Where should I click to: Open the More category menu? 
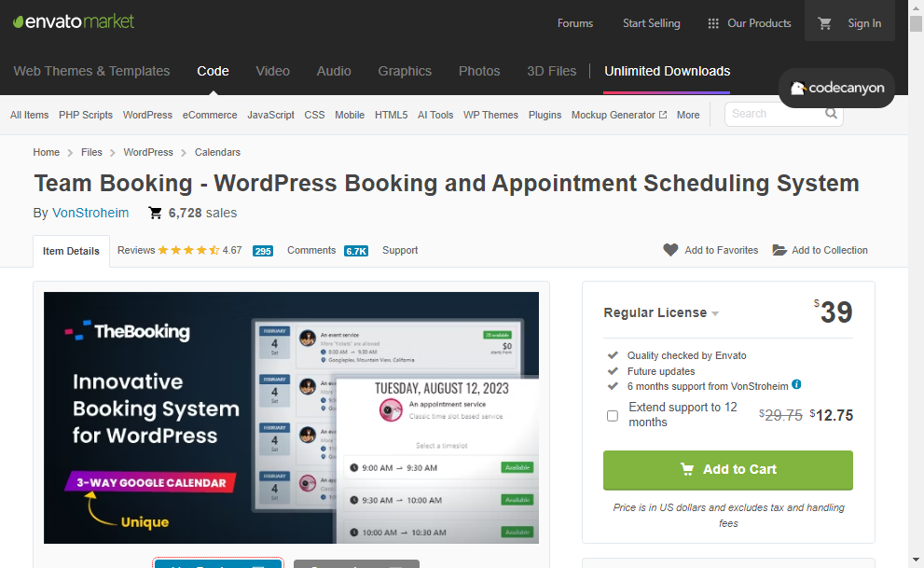[688, 115]
